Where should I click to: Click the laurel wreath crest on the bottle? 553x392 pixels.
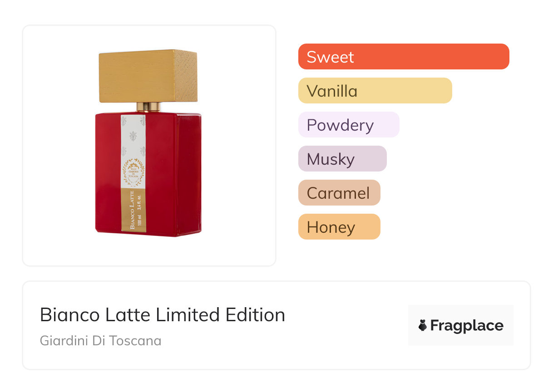133,171
